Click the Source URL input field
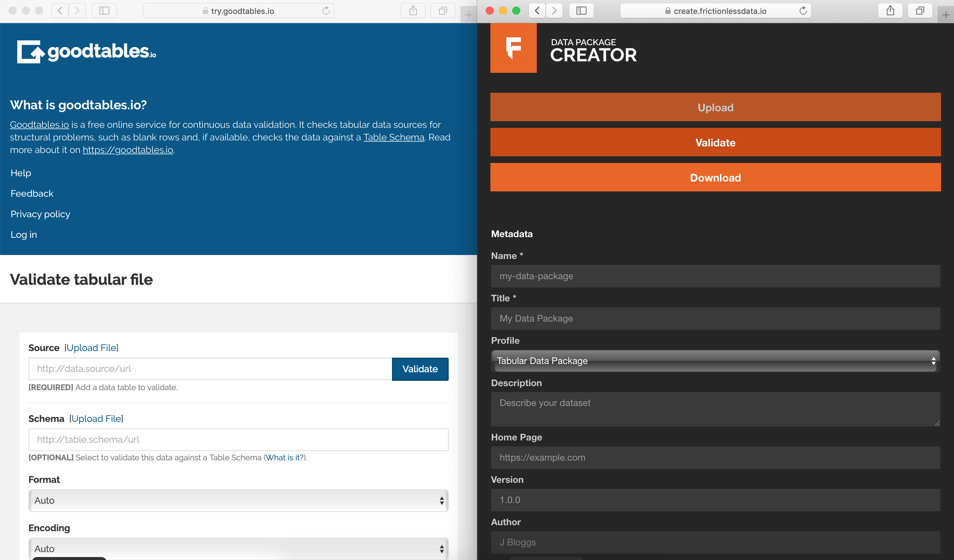This screenshot has width=954, height=560. coord(210,369)
